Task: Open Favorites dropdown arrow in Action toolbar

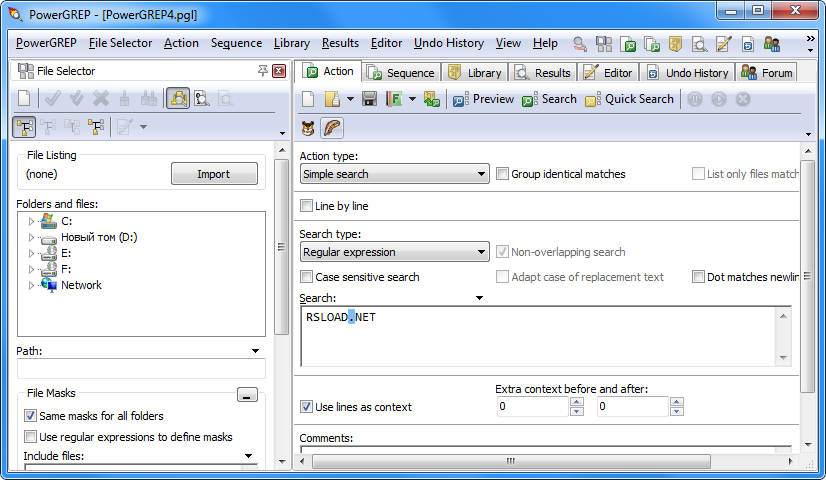Action: [412, 99]
